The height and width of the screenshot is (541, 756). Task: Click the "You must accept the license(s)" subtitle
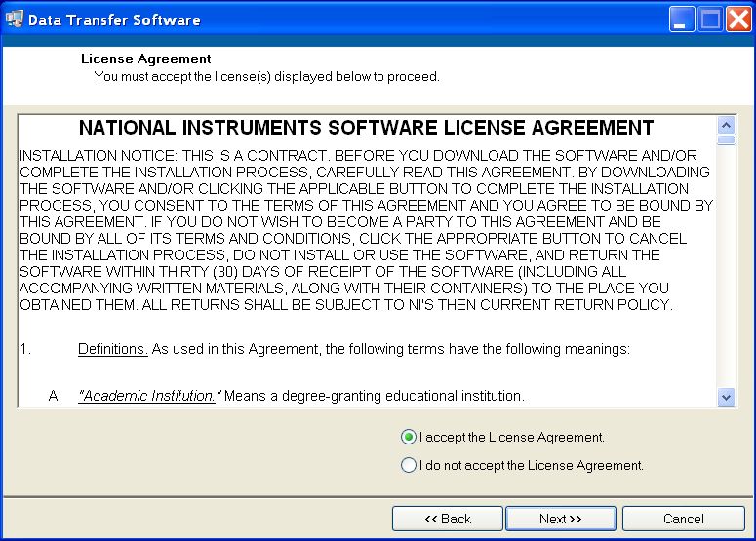click(266, 77)
